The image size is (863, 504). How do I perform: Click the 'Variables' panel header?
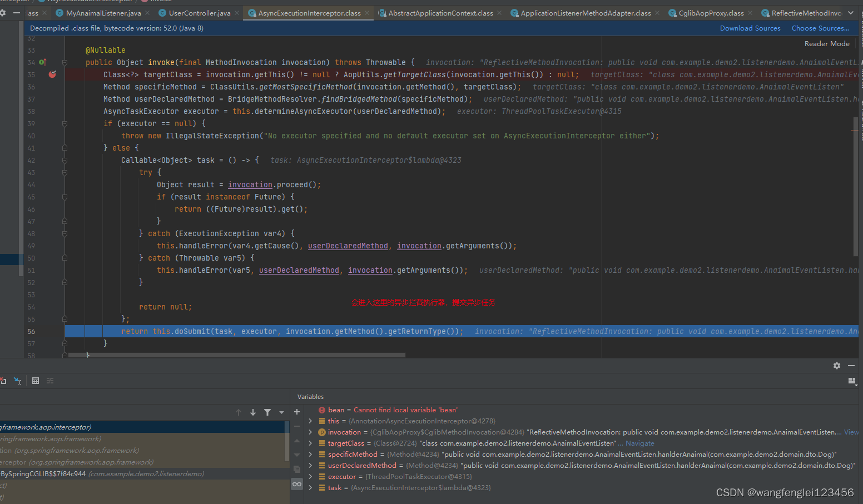310,397
